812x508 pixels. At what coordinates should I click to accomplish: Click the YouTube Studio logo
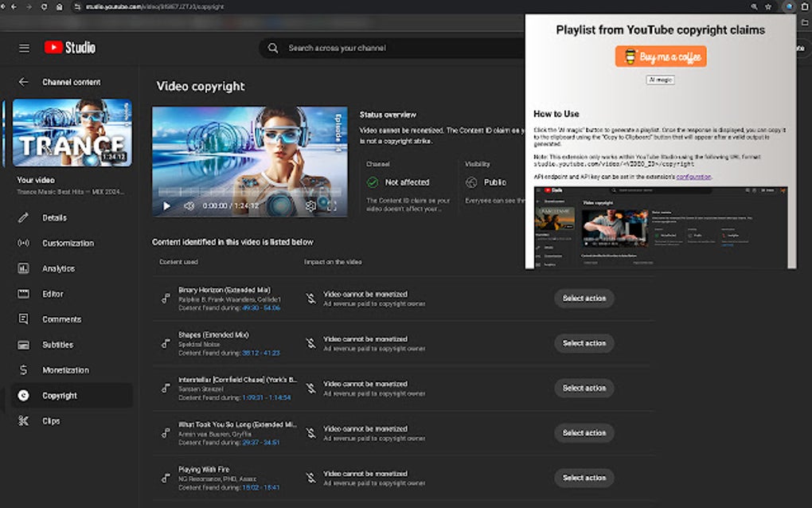[69, 48]
